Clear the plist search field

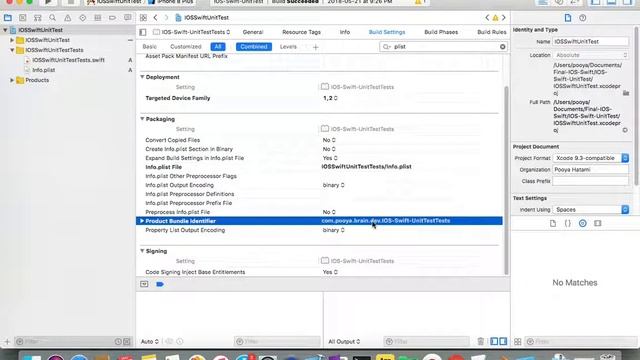(x=502, y=47)
